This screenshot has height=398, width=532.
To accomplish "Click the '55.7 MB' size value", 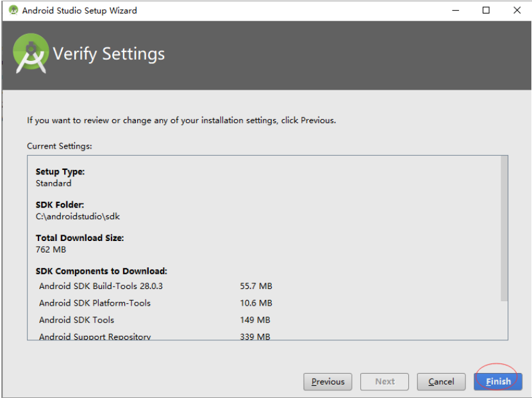I will click(x=256, y=286).
